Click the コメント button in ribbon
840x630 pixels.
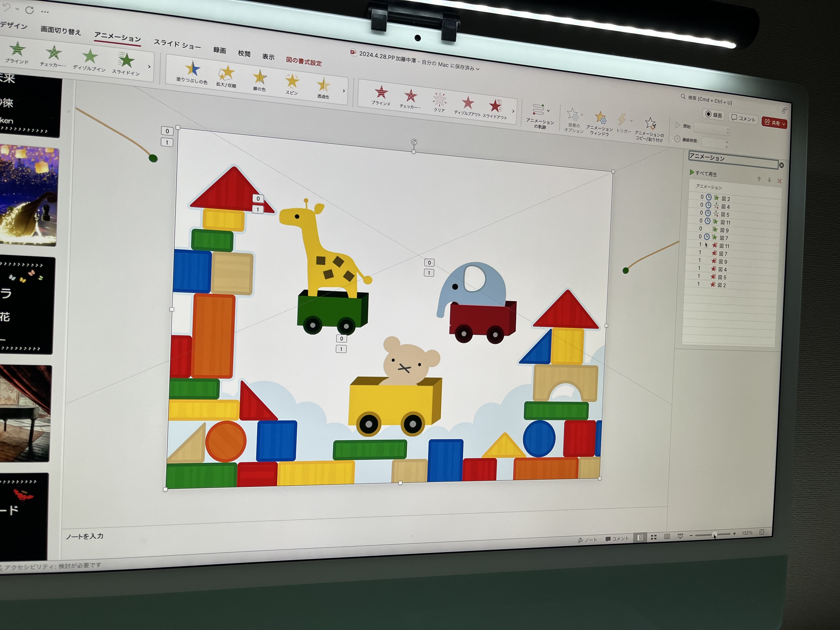pos(743,119)
